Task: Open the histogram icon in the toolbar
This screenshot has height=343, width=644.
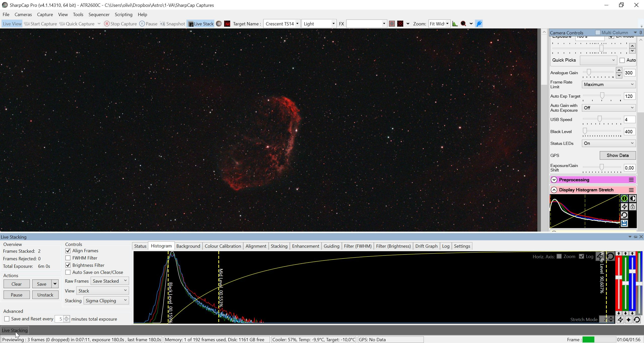Action: (x=455, y=24)
